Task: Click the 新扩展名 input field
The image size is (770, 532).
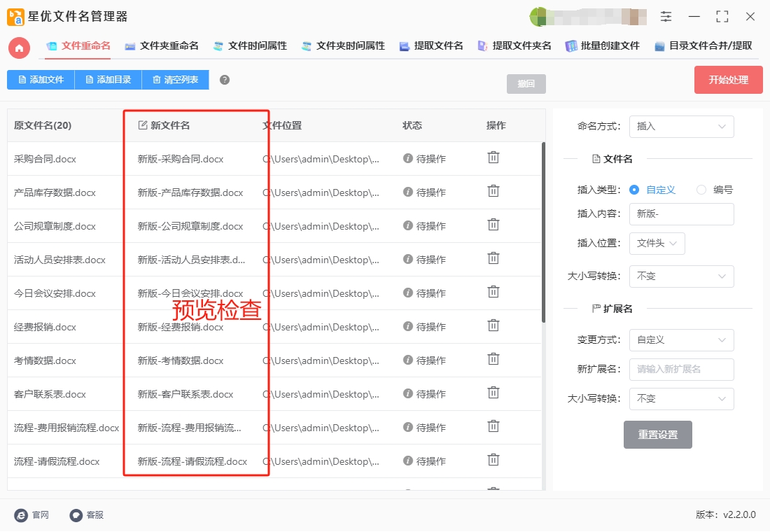Action: (x=682, y=370)
